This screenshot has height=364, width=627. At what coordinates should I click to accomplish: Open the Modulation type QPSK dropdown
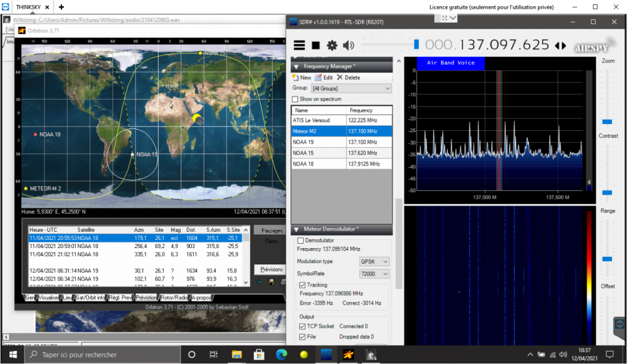(x=374, y=261)
